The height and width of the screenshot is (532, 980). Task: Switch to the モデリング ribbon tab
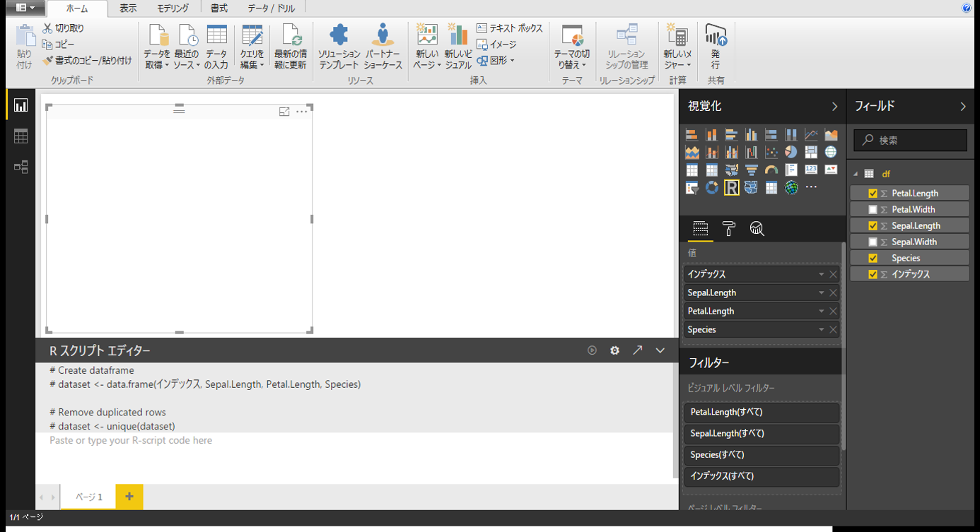click(x=173, y=9)
